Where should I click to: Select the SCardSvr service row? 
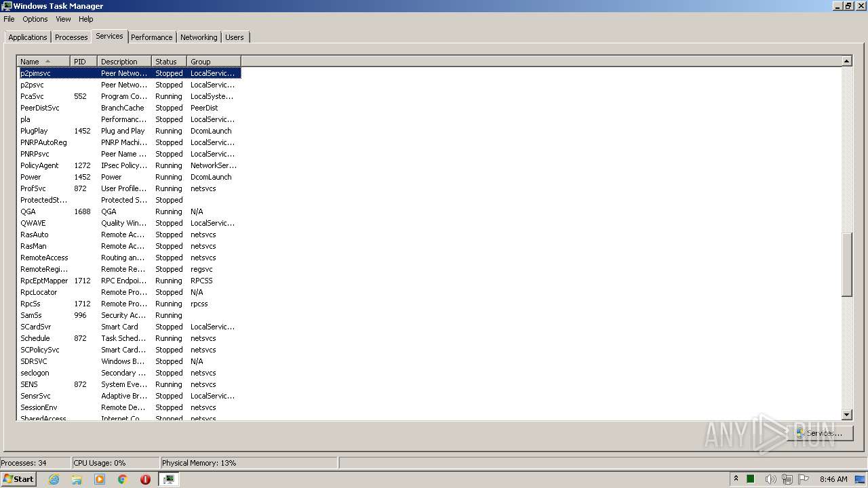click(x=129, y=327)
